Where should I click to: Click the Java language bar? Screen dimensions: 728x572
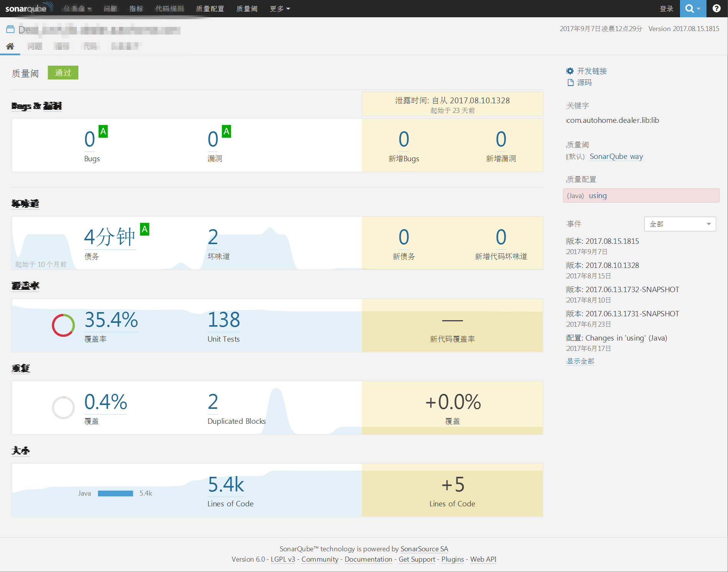115,493
